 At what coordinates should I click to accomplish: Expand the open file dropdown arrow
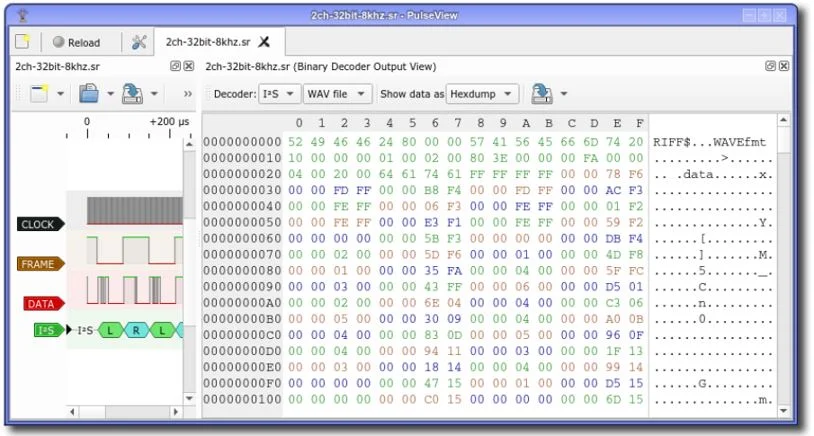[110, 95]
